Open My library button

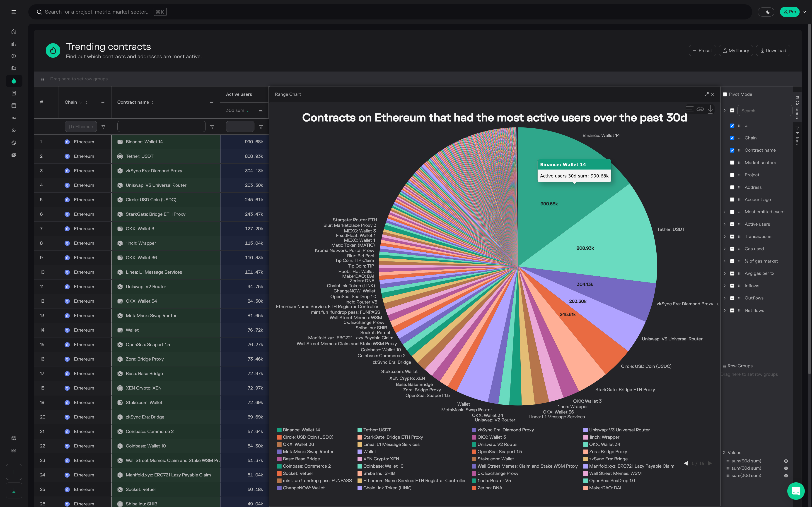[x=736, y=51]
